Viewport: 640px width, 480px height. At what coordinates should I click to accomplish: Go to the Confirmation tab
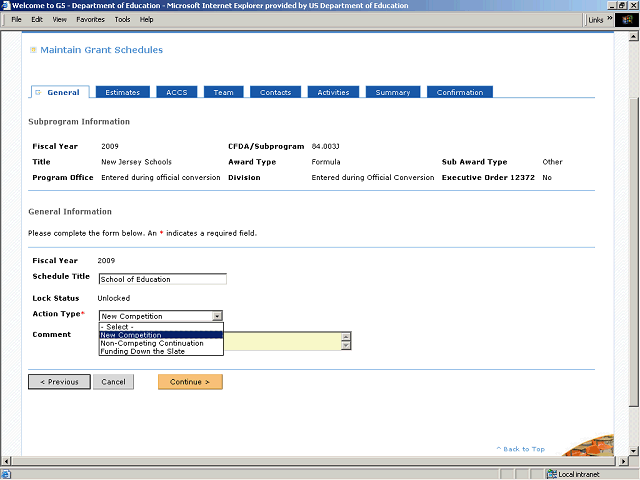[x=459, y=92]
